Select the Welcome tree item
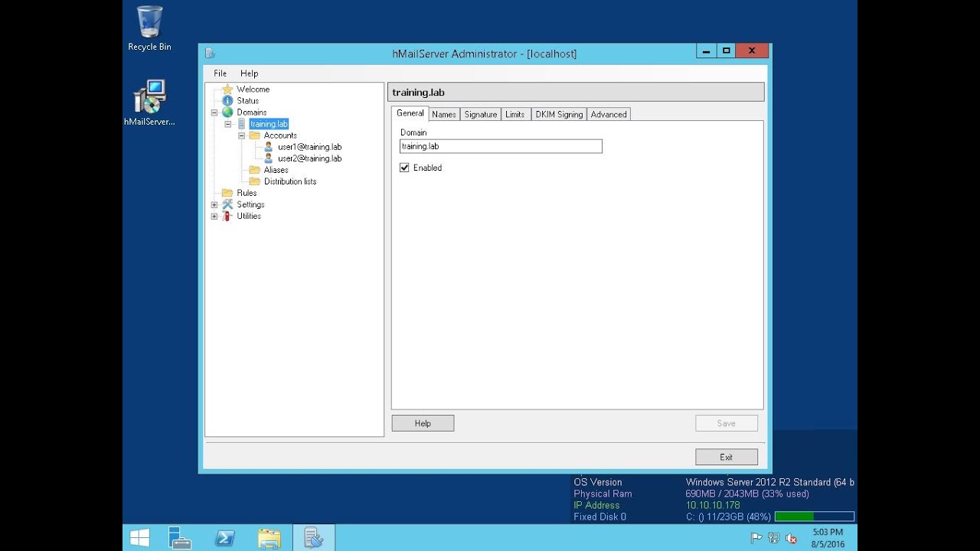Image resolution: width=980 pixels, height=551 pixels. coord(253,90)
